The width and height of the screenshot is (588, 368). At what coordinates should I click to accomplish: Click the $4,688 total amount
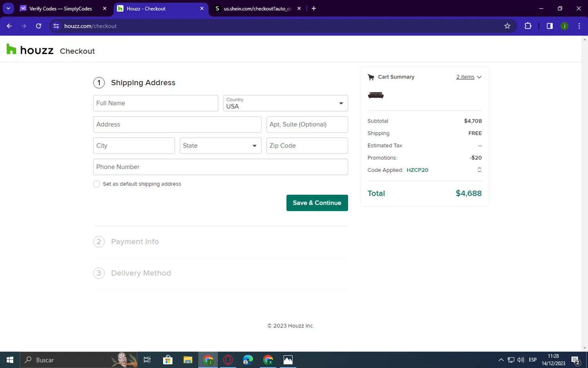pyautogui.click(x=468, y=193)
